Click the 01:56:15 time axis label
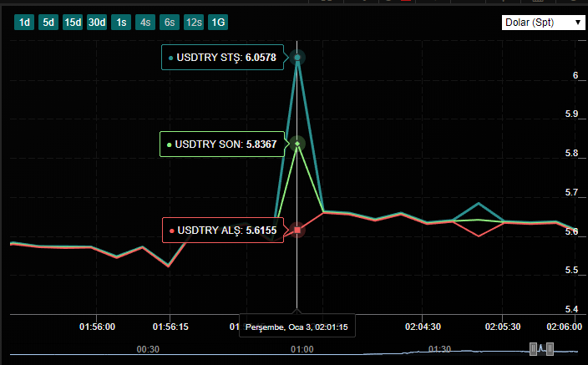 pos(170,327)
